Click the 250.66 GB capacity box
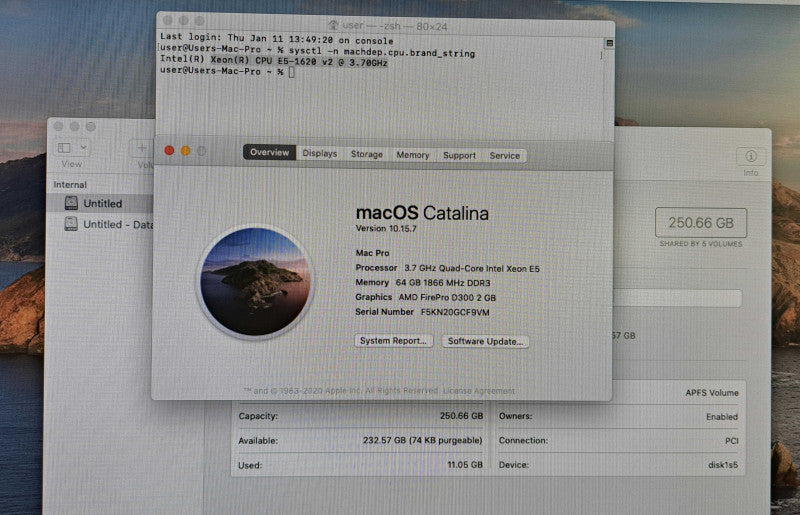The image size is (800, 515). tap(701, 223)
